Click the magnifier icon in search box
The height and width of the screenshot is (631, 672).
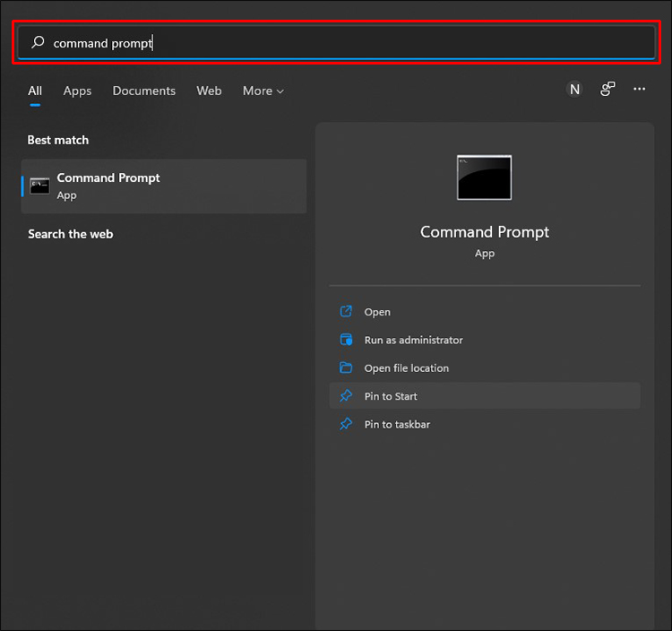(38, 42)
